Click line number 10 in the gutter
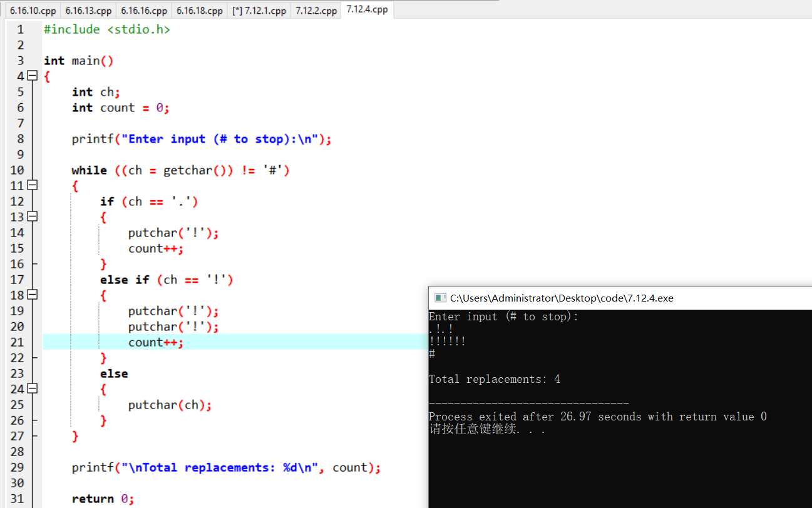Screen dimensions: 812x508 [x=17, y=170]
